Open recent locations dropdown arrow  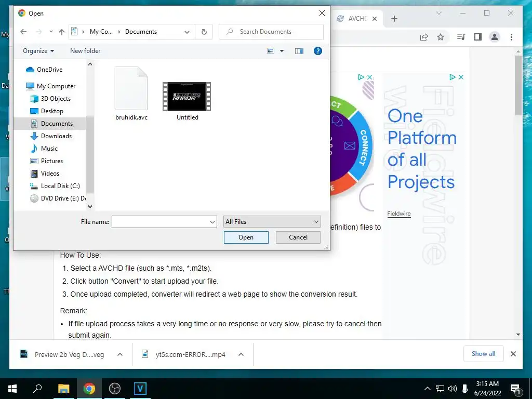tap(51, 32)
